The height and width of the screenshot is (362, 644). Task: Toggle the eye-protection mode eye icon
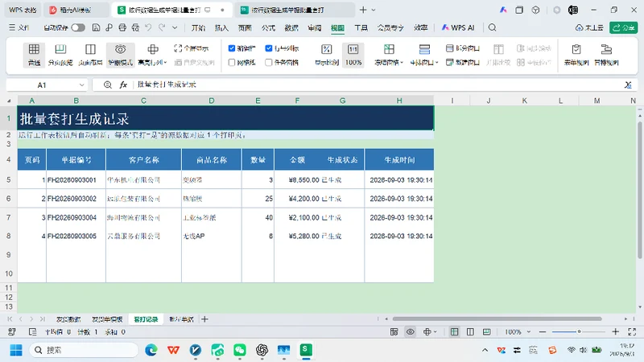pyautogui.click(x=120, y=49)
